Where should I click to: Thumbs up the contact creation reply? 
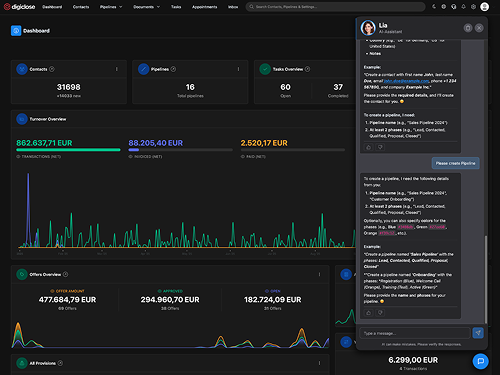(x=369, y=147)
